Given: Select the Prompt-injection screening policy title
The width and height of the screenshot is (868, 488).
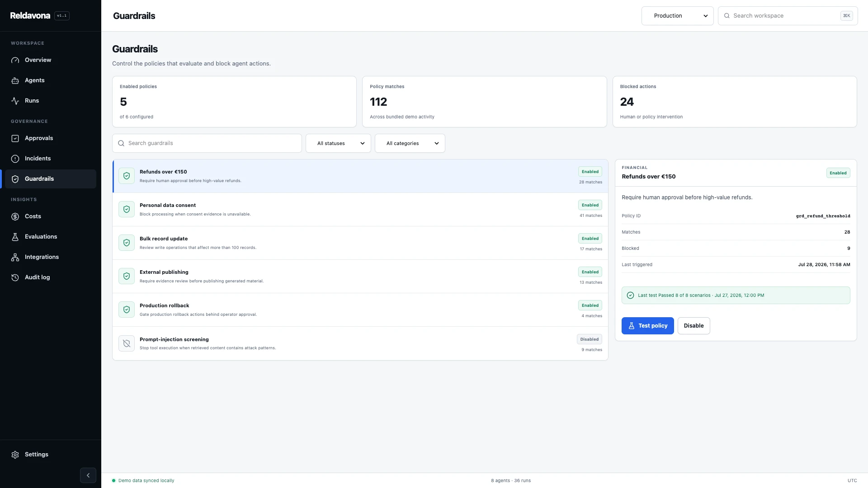Looking at the screenshot, I should click(x=174, y=339).
